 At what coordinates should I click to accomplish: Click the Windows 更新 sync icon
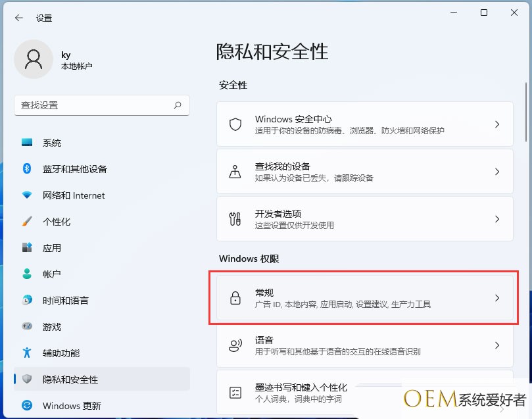[x=27, y=406]
